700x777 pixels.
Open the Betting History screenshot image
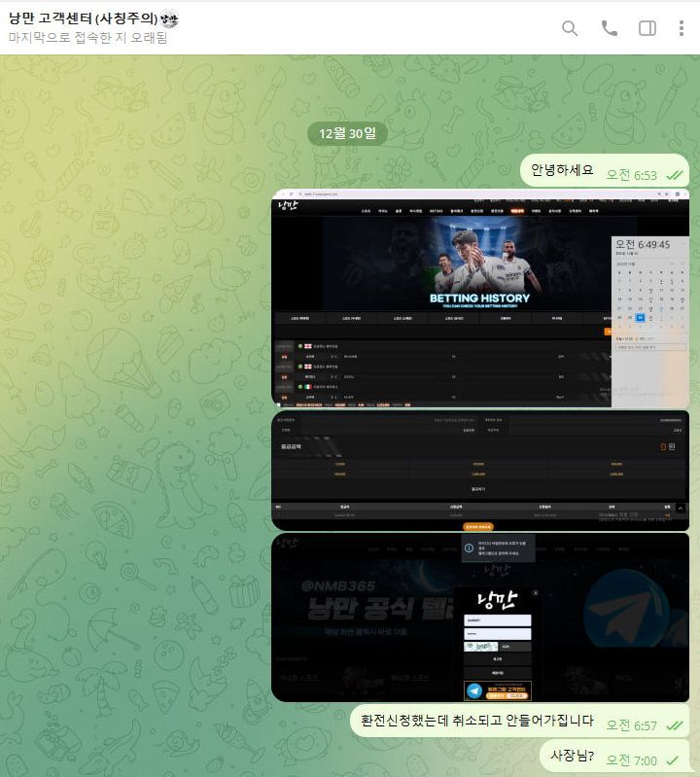click(480, 298)
